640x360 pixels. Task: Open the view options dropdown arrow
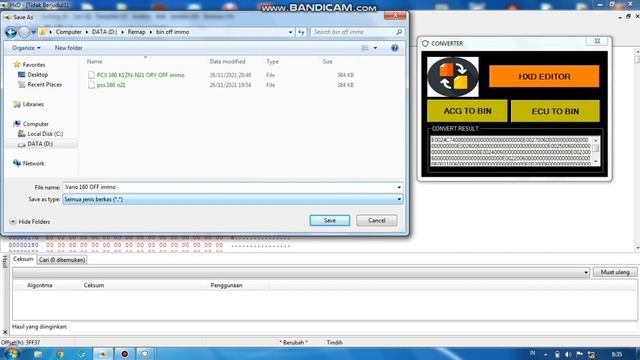click(x=375, y=48)
